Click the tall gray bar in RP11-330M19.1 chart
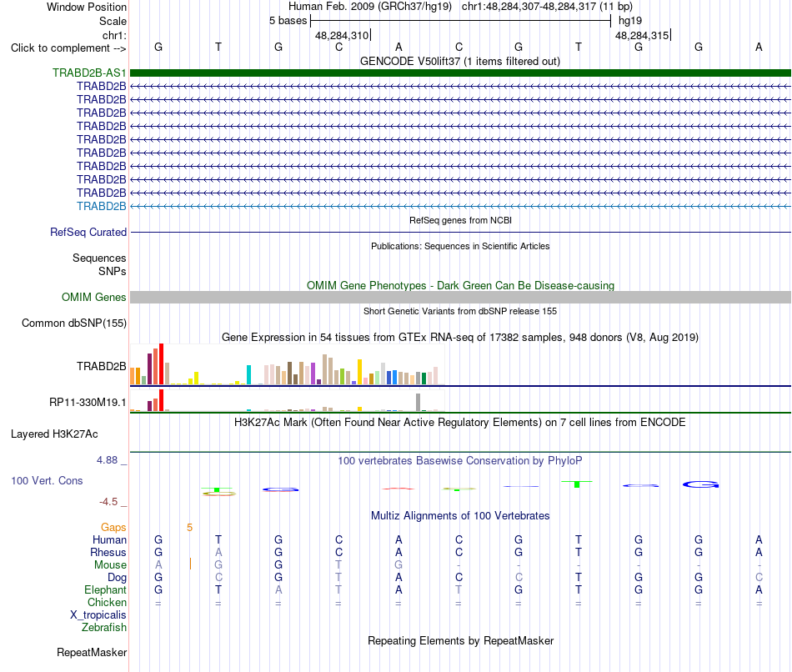The height and width of the screenshot is (672, 792). click(x=419, y=402)
